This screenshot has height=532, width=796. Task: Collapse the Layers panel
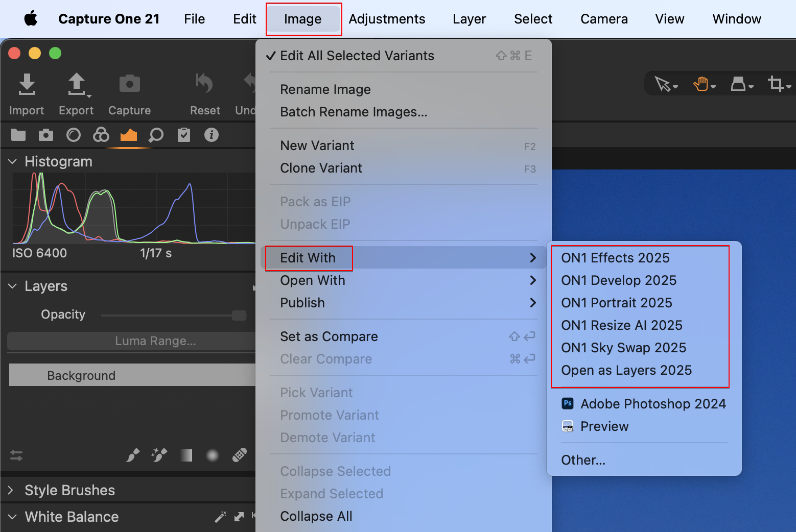click(12, 286)
